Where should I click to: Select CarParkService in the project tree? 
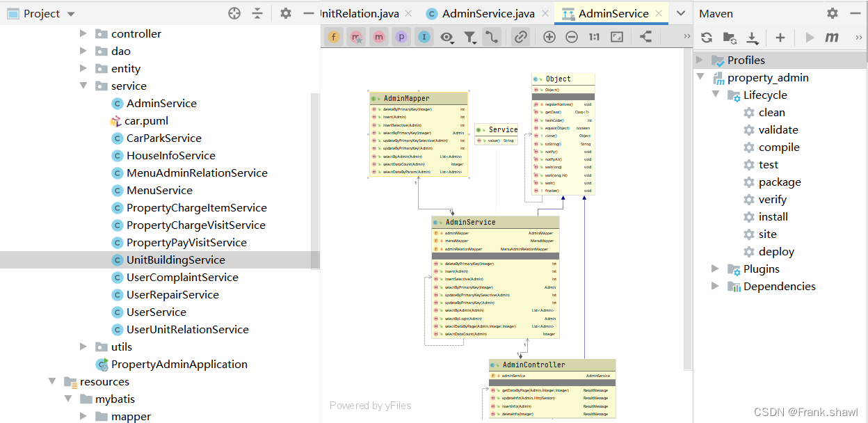click(163, 138)
